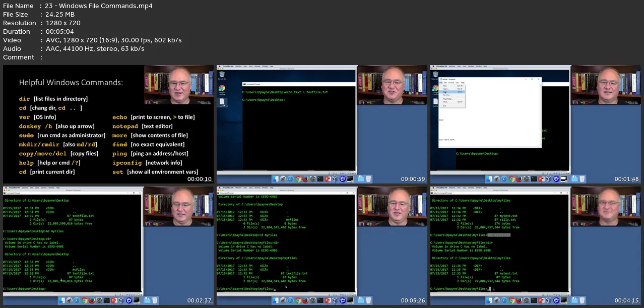Click the VirtualBox cube dock icon in 00:02:37 frame

point(121,300)
